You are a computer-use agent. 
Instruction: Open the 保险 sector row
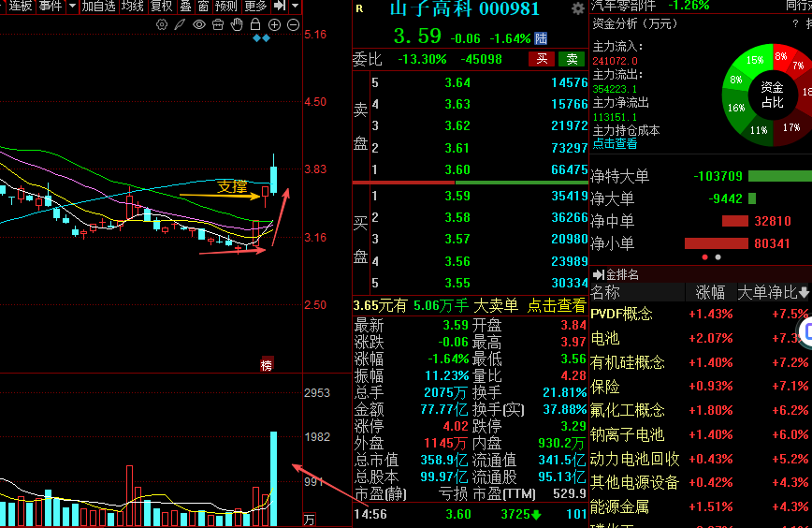pos(701,386)
